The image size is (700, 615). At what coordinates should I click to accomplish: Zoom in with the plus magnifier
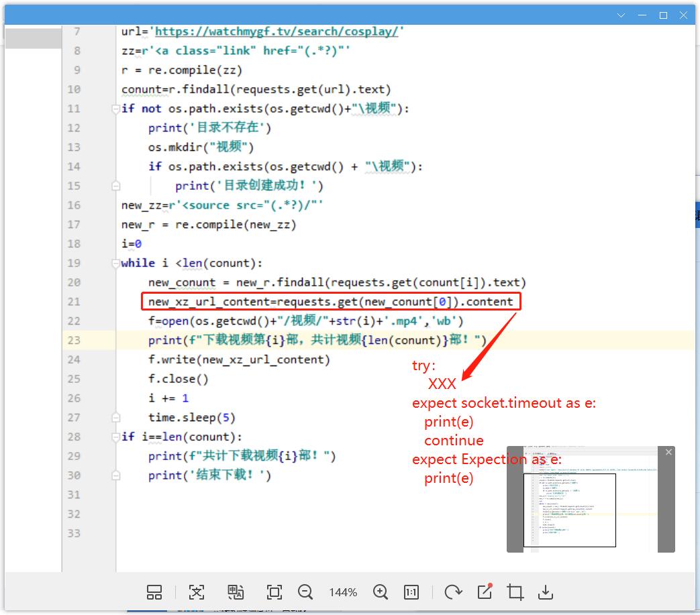pyautogui.click(x=381, y=592)
